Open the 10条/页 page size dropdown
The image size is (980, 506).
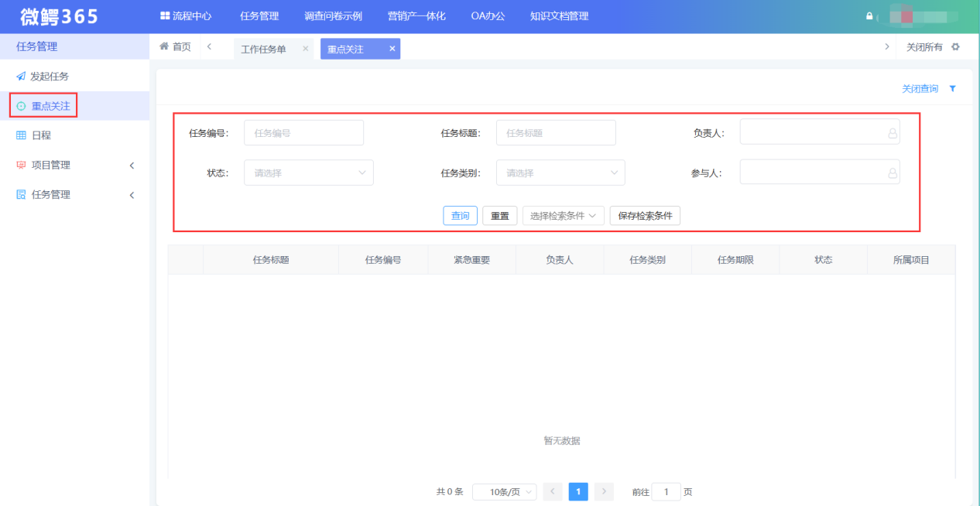(x=504, y=491)
